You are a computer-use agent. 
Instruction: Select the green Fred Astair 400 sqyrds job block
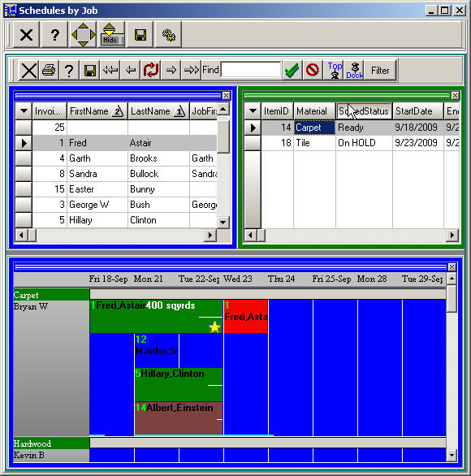click(x=156, y=316)
